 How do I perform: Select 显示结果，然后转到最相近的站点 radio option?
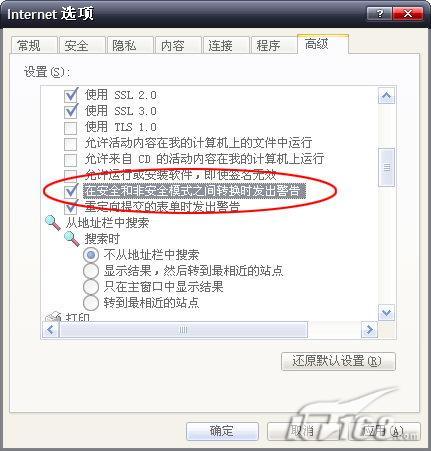click(x=91, y=271)
